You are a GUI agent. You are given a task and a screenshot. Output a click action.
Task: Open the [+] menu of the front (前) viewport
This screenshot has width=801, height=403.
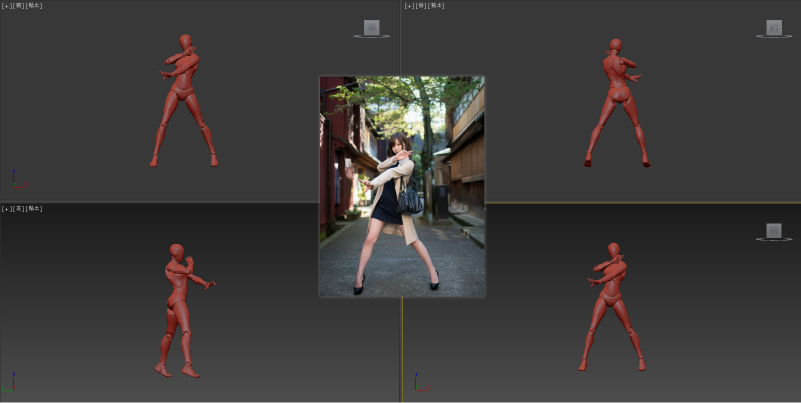[x=6, y=6]
